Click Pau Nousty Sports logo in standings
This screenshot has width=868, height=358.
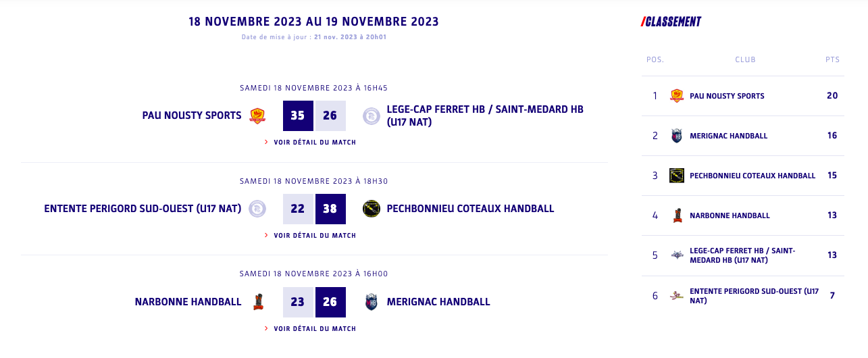coord(677,96)
